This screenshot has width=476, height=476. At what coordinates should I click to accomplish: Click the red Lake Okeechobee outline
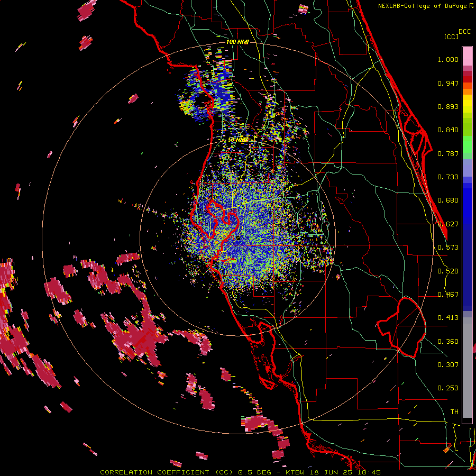click(401, 327)
